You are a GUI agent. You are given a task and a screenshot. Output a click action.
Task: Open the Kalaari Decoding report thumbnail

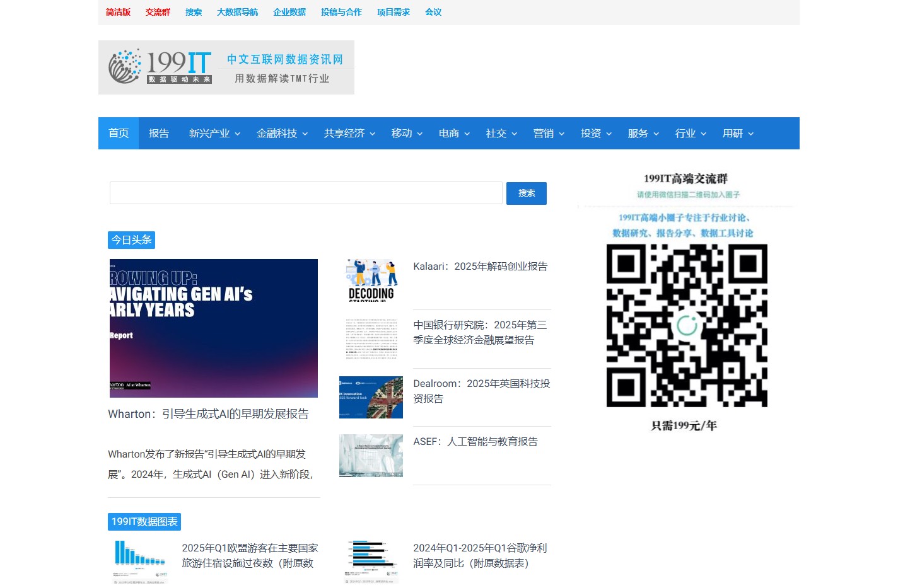[371, 280]
